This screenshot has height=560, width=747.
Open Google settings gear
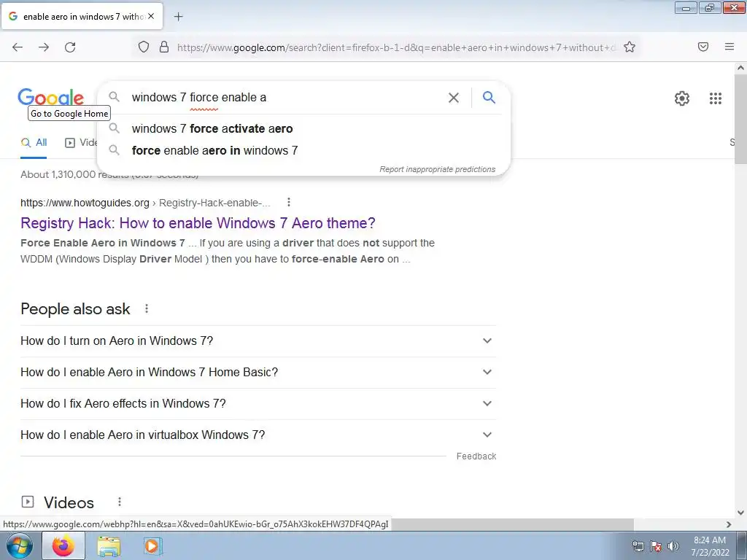click(682, 98)
